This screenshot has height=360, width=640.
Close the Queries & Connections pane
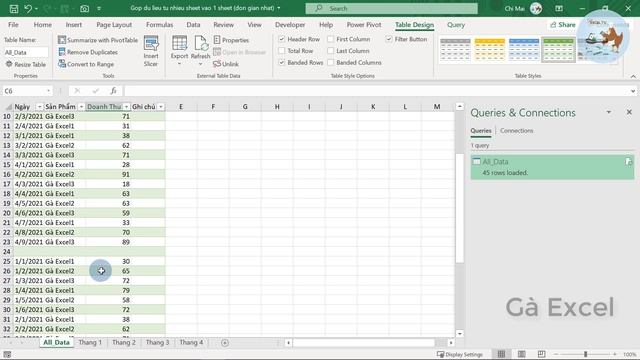tap(629, 112)
